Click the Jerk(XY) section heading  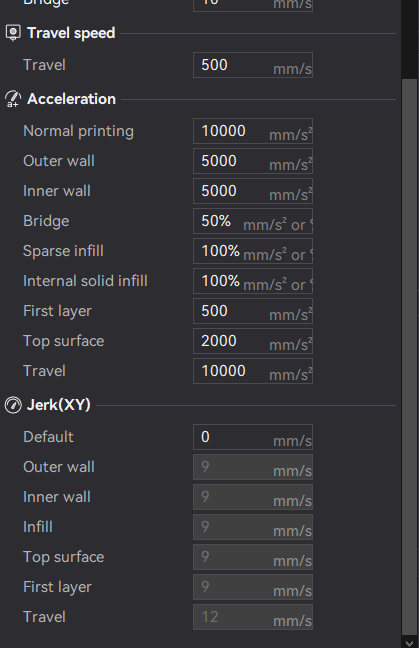coord(59,405)
